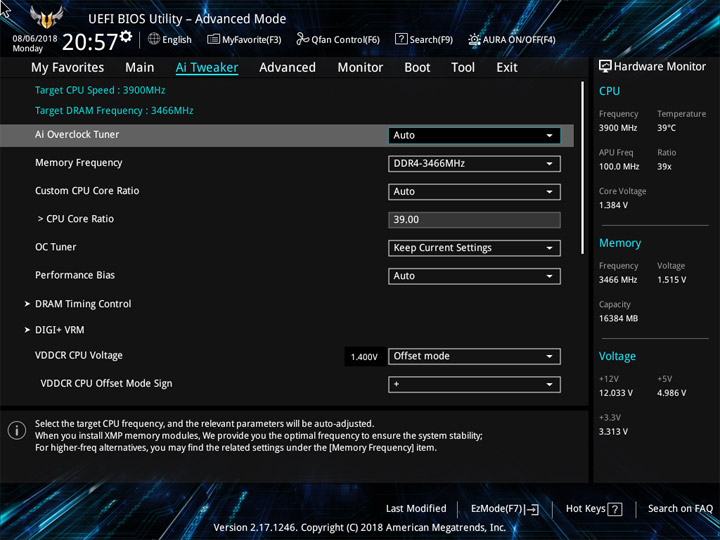Click CPU Core Voltage 1.384 V value
This screenshot has width=720, height=540.
(x=613, y=205)
